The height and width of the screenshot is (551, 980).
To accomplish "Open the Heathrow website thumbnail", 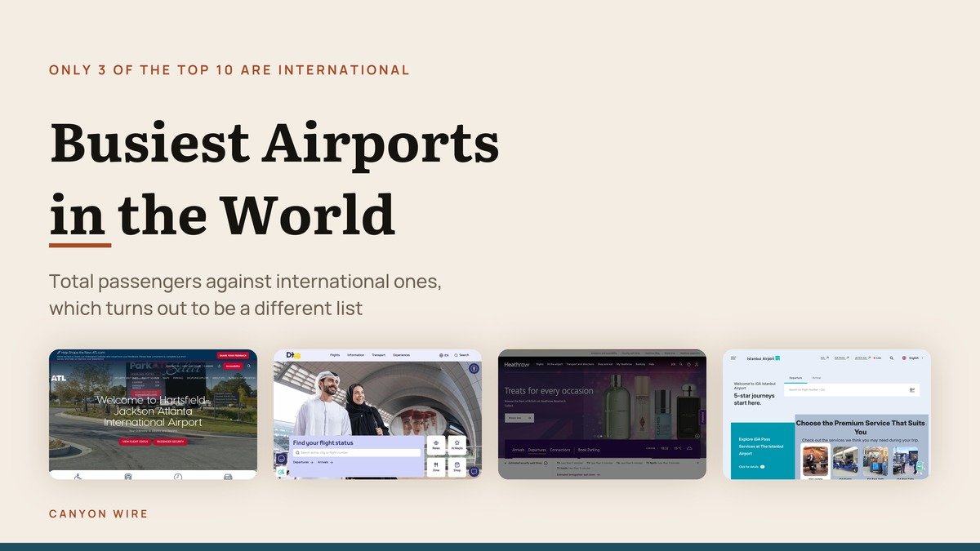I will pyautogui.click(x=602, y=414).
